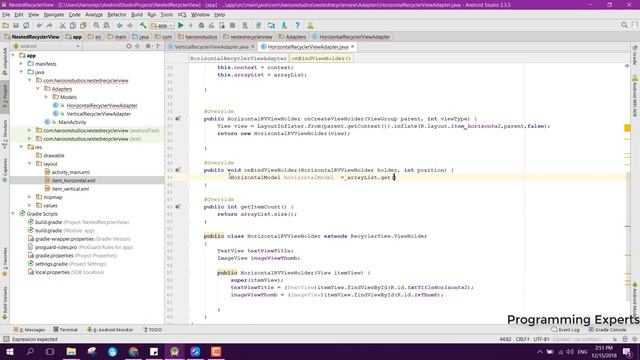Select item_vertical.xml layout file
This screenshot has width=640, height=360.
[x=70, y=189]
